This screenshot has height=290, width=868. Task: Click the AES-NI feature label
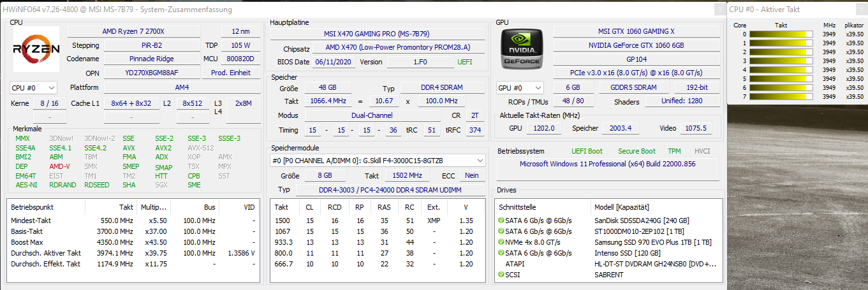click(26, 185)
